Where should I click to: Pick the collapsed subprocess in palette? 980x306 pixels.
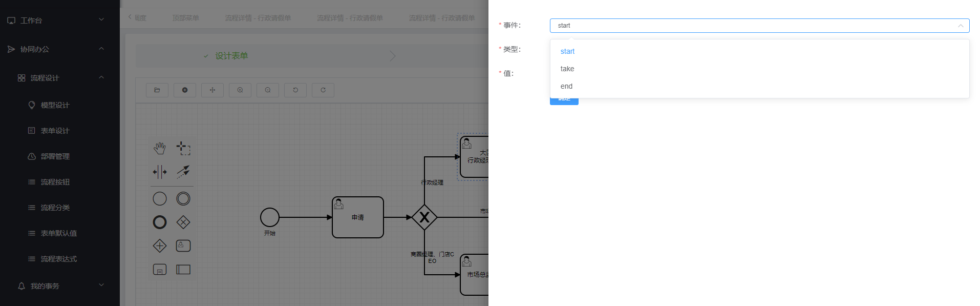click(x=160, y=270)
